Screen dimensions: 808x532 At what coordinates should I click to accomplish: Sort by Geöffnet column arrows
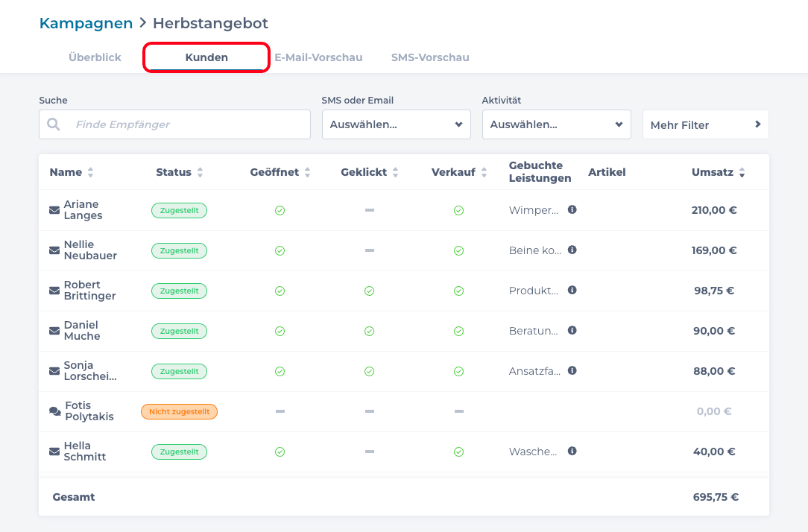(x=307, y=172)
